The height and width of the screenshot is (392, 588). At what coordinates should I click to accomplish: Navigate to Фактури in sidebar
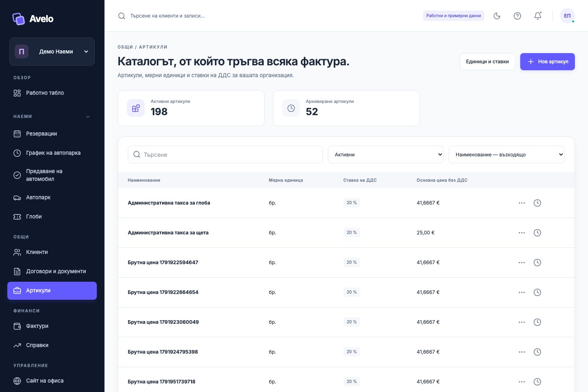pyautogui.click(x=52, y=326)
